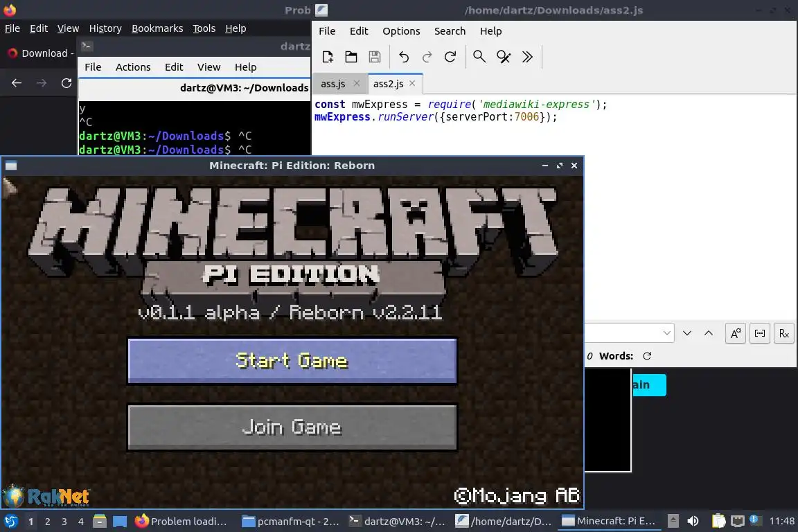Viewport: 798px width, 532px height.
Task: Refresh the word count in editor status bar
Action: point(647,356)
